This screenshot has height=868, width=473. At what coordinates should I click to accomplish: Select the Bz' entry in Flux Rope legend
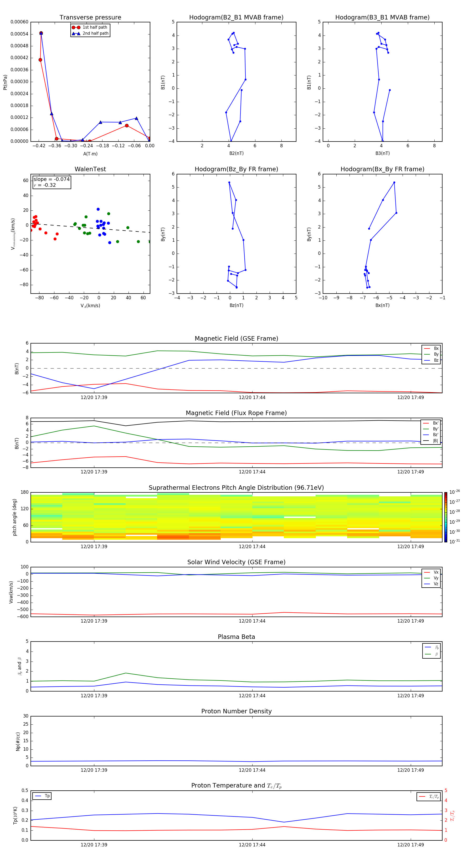[431, 435]
